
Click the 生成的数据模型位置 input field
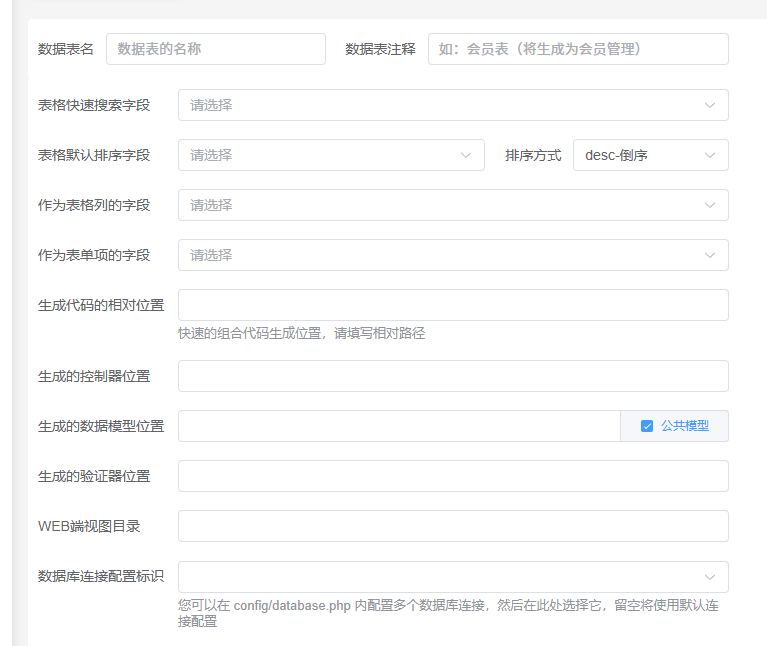(399, 426)
